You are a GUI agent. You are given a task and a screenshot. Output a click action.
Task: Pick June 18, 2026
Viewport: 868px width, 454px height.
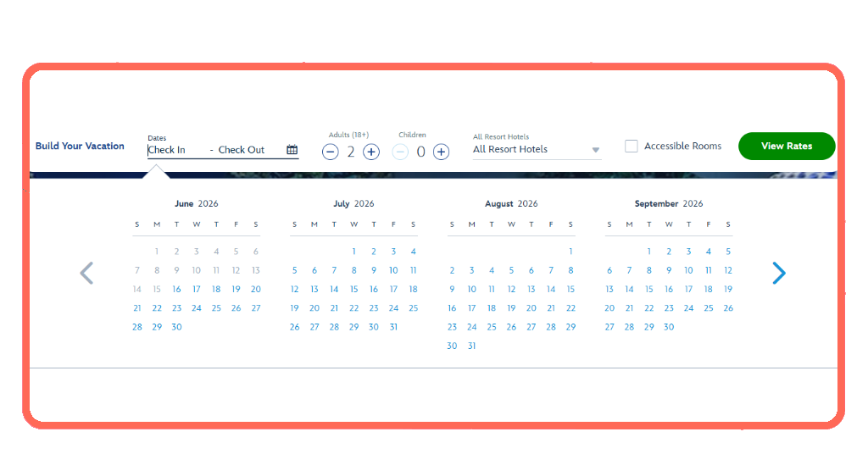(216, 289)
